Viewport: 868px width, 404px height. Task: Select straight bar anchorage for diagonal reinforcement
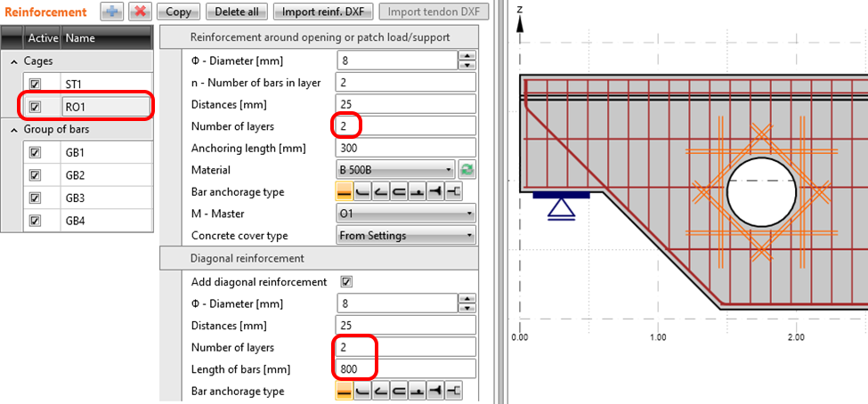[345, 392]
